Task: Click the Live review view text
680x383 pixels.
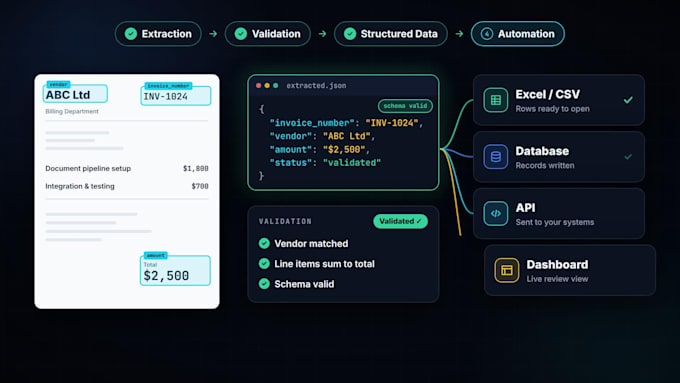Action: [x=557, y=279]
